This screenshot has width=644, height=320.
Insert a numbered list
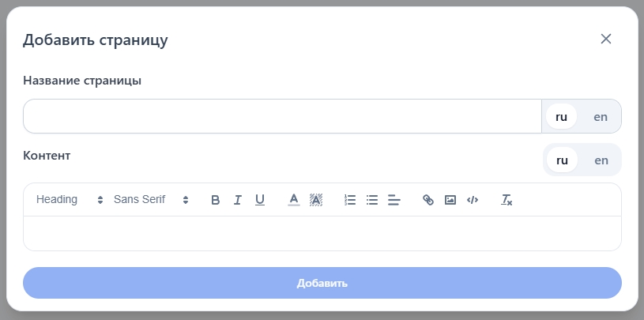pyautogui.click(x=350, y=200)
